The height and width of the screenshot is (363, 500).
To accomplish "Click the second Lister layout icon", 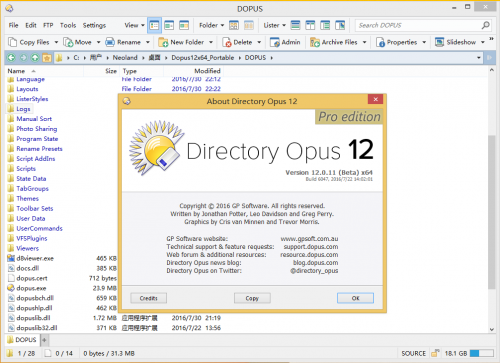I will (x=310, y=25).
